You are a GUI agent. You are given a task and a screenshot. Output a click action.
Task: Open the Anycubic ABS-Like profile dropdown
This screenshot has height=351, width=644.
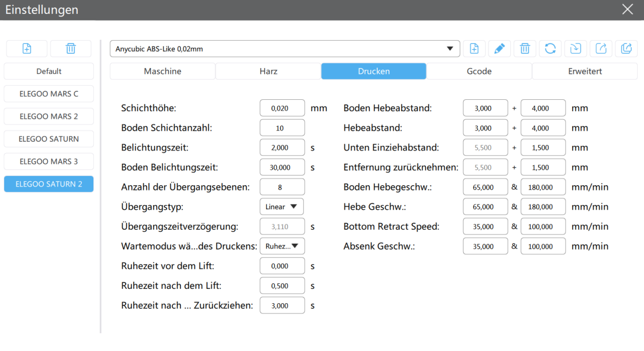tap(285, 49)
